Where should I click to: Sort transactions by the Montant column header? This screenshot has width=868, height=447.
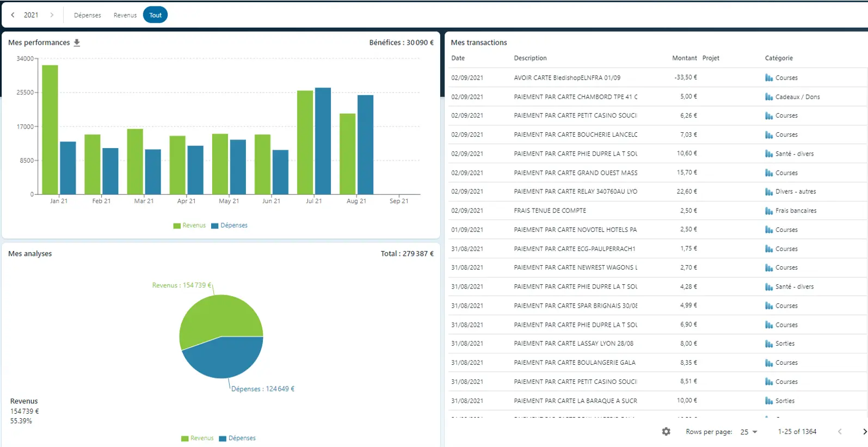point(684,58)
